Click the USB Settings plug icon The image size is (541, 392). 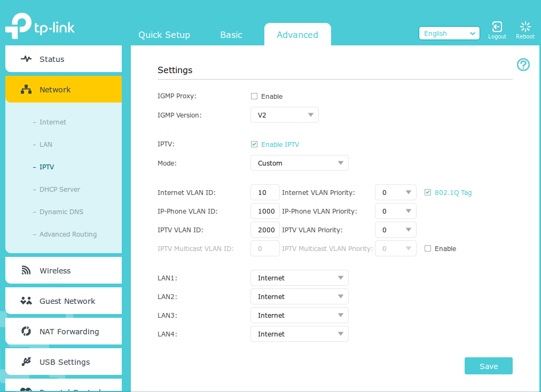26,362
